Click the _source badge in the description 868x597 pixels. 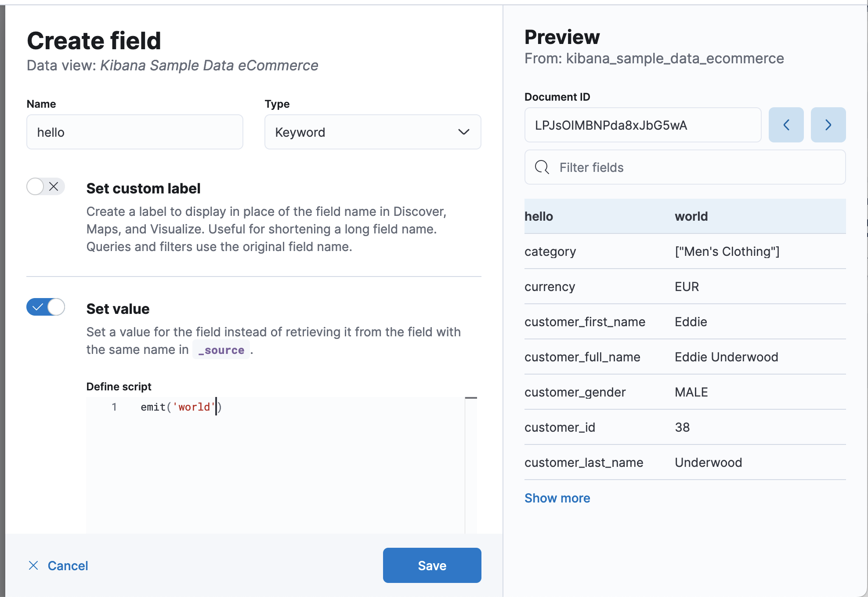[x=221, y=349]
